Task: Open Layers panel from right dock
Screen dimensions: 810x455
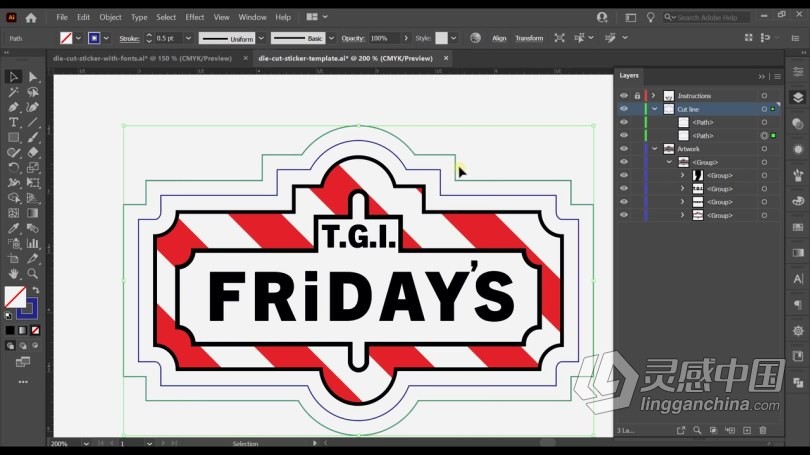Action: coord(798,98)
